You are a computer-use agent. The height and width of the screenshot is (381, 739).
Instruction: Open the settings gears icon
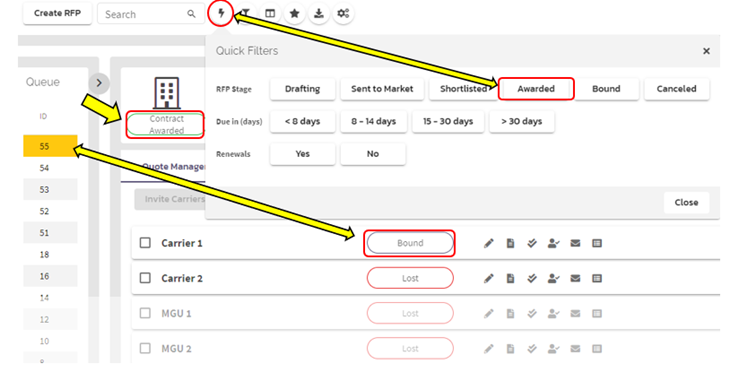point(344,14)
